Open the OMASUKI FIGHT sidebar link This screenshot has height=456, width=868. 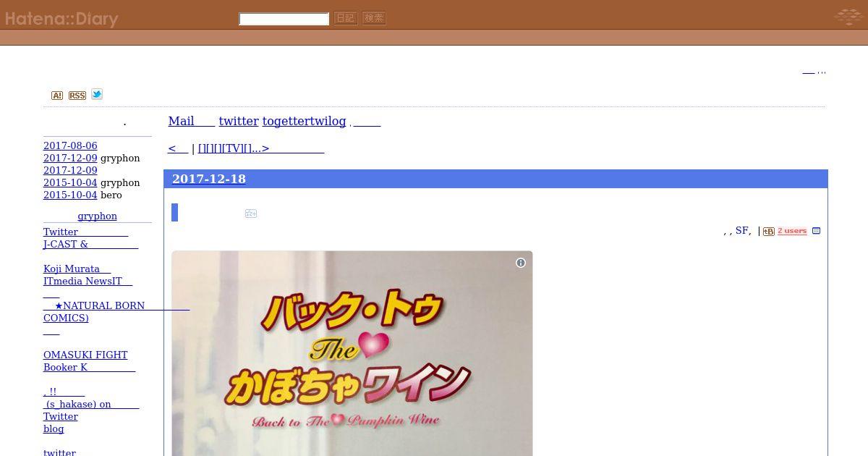85,355
